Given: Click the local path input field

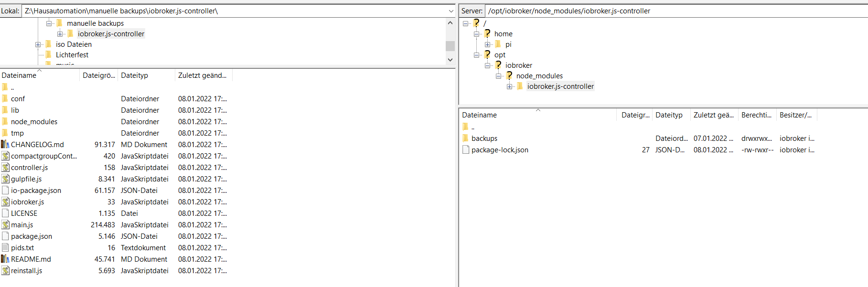Looking at the screenshot, I should [234, 11].
